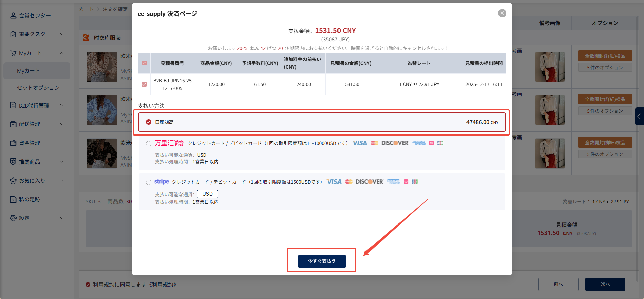Open the second 5件のオプション button
The height and width of the screenshot is (299, 644).
tap(605, 111)
